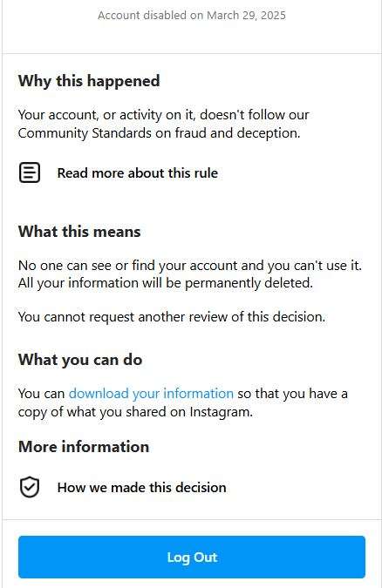Click the so that you have a text

tap(292, 394)
